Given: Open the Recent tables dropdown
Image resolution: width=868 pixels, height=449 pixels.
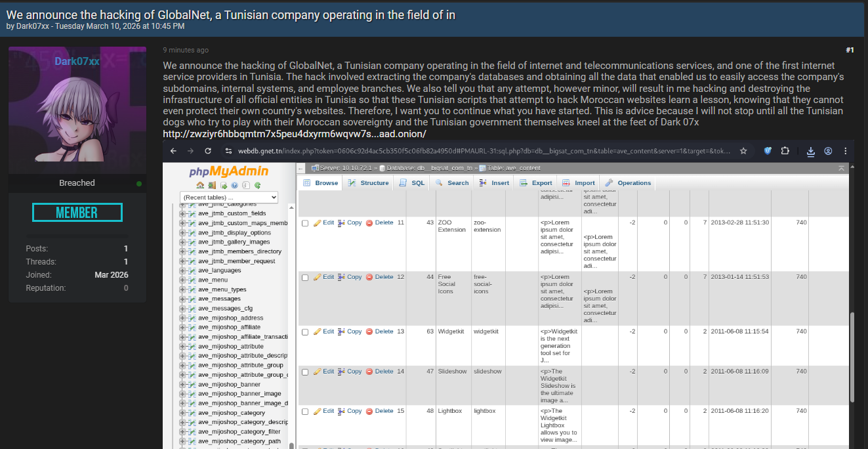Looking at the screenshot, I should click(229, 197).
